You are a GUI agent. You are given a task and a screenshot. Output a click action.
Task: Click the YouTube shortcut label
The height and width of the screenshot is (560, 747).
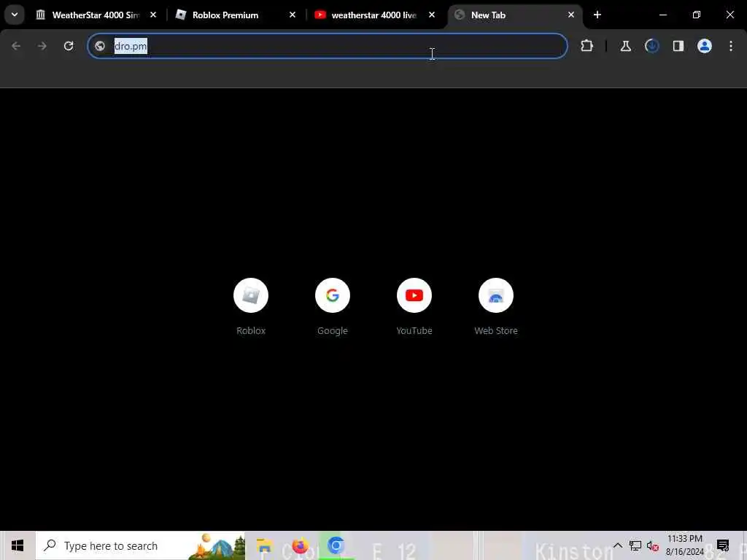click(x=414, y=330)
